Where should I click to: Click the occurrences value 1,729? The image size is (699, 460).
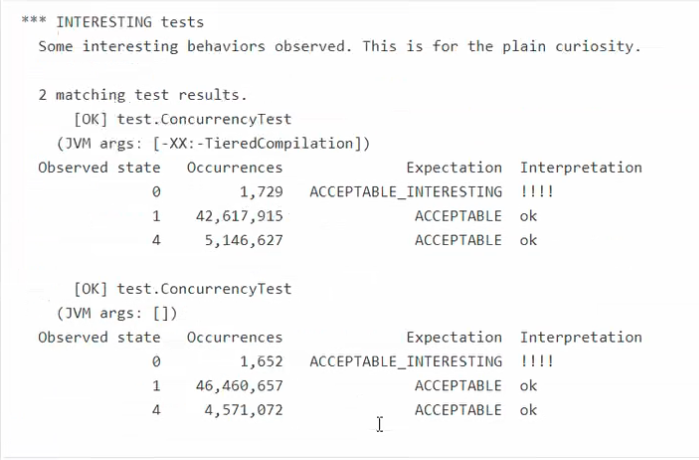tap(261, 192)
